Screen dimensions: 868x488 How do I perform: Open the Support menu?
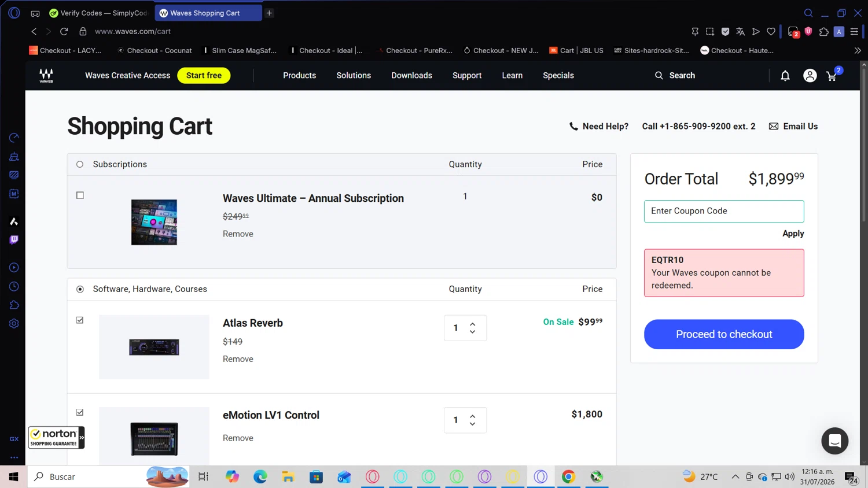[x=467, y=75]
